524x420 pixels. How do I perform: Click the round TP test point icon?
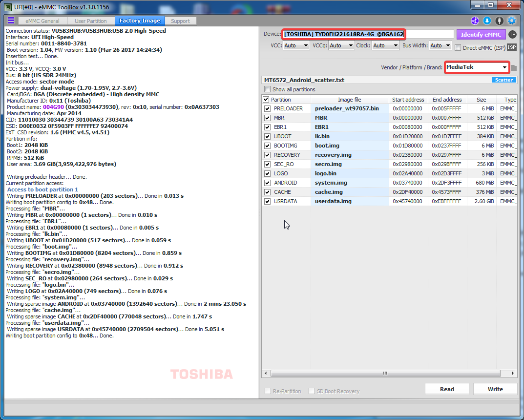point(512,34)
